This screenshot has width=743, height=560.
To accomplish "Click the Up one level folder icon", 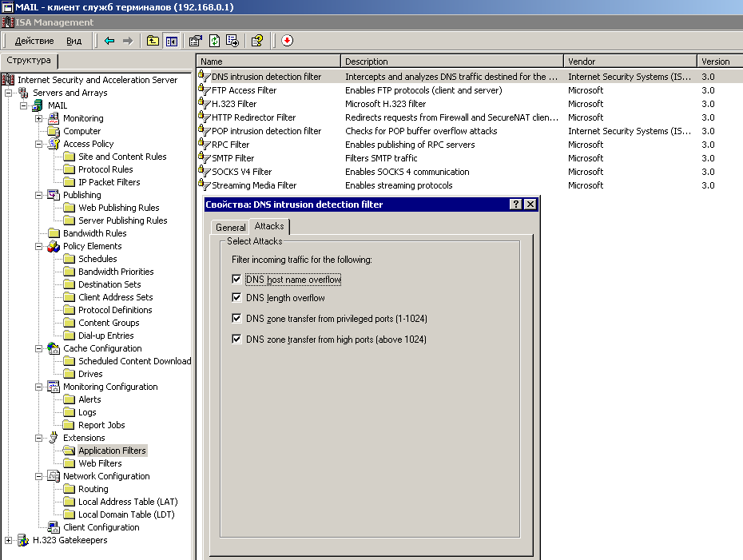I will 153,41.
